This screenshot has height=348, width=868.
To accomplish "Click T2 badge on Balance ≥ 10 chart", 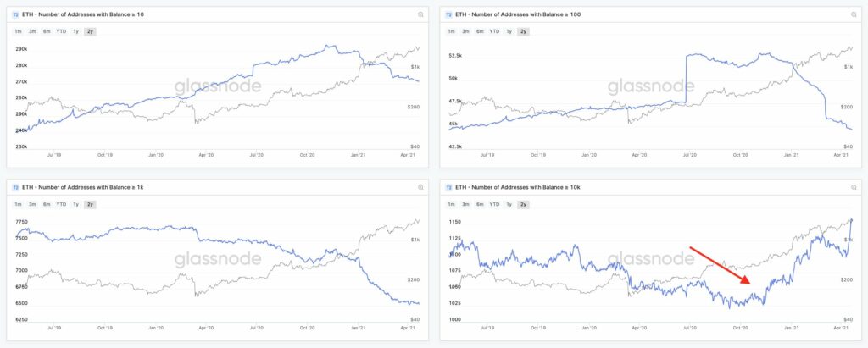I will click(x=15, y=15).
